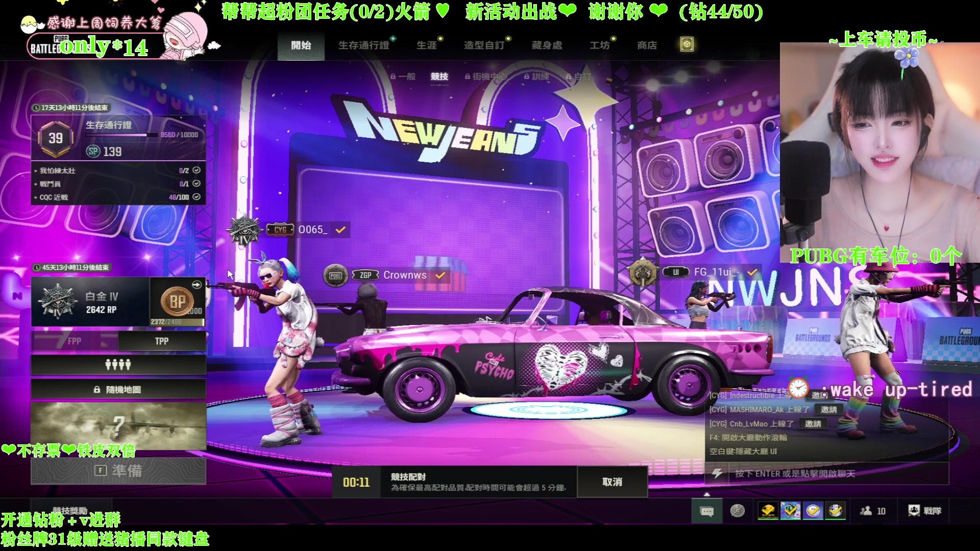
Task: Toggle the check for mission 戰鬥員
Action: pyautogui.click(x=197, y=184)
